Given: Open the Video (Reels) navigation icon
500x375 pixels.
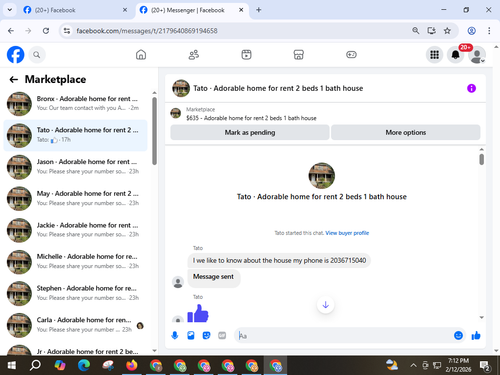Looking at the screenshot, I should (x=246, y=55).
